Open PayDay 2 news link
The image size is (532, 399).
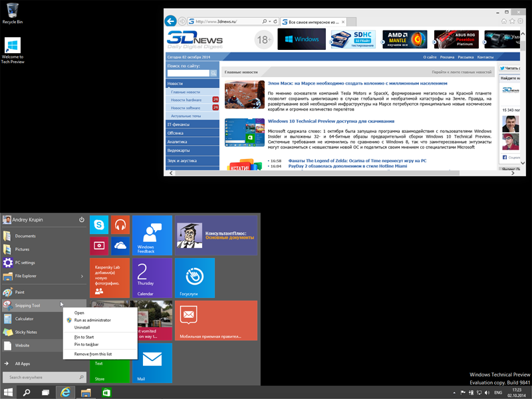(x=347, y=166)
